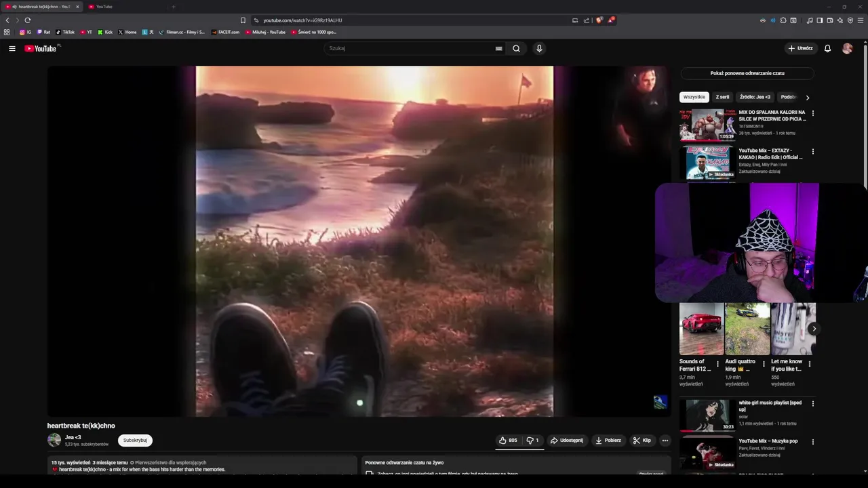Open MIX DO SPALANIA KALORII thumbnail
The height and width of the screenshot is (488, 868).
pos(707,125)
